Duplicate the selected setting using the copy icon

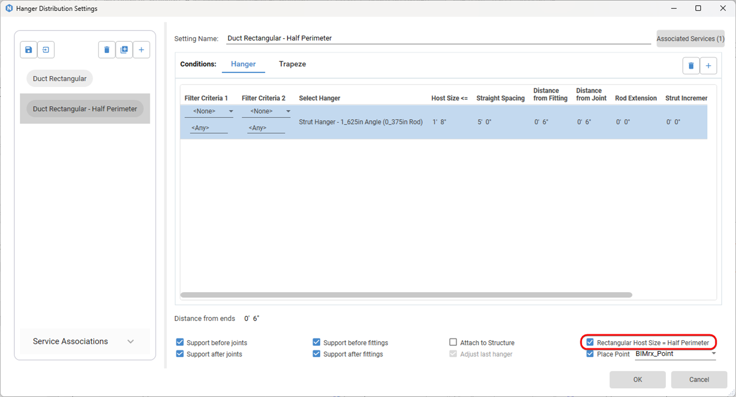pyautogui.click(x=124, y=50)
